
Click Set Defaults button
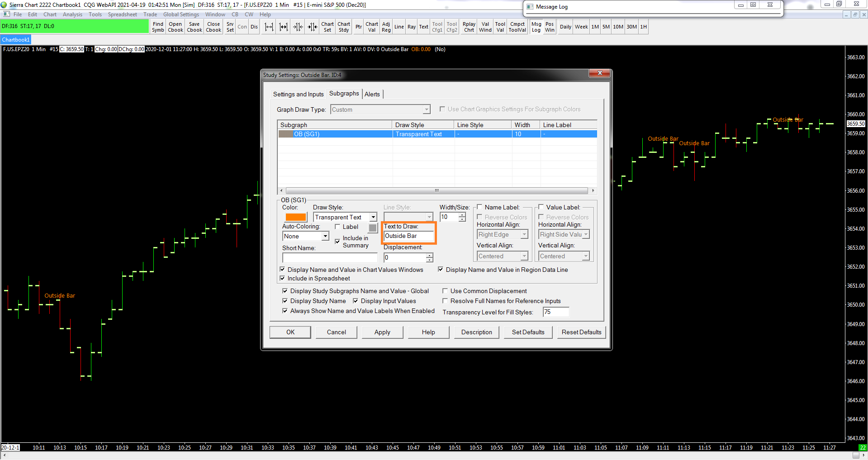click(528, 332)
